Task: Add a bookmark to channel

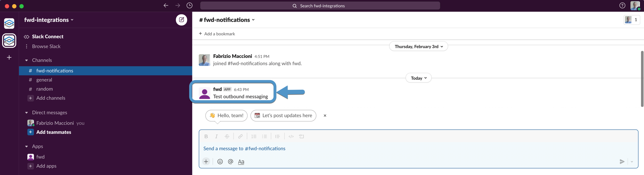Action: click(217, 34)
